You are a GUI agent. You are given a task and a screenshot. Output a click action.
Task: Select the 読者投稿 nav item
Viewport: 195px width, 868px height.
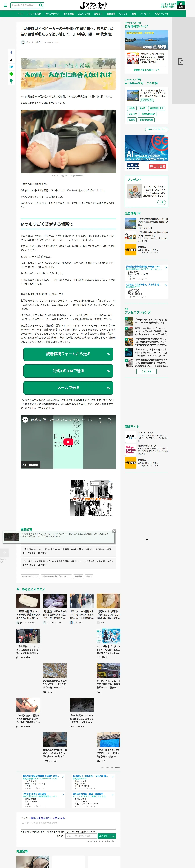[111, 14]
